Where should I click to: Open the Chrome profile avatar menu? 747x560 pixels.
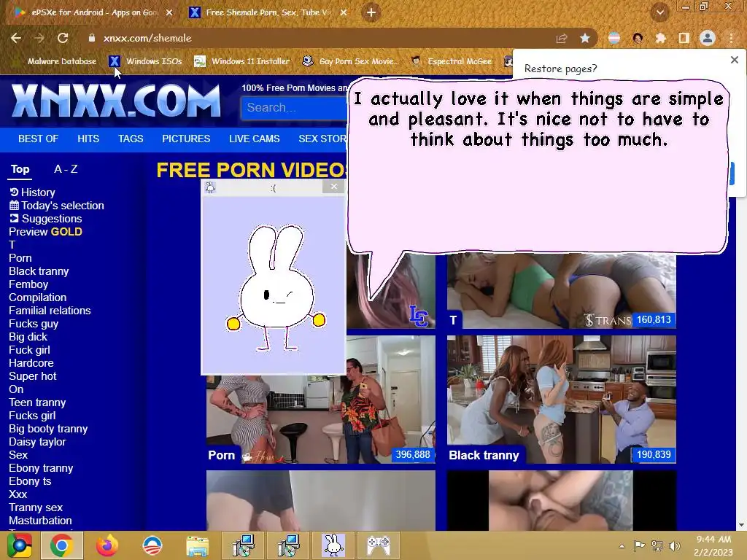click(x=708, y=38)
